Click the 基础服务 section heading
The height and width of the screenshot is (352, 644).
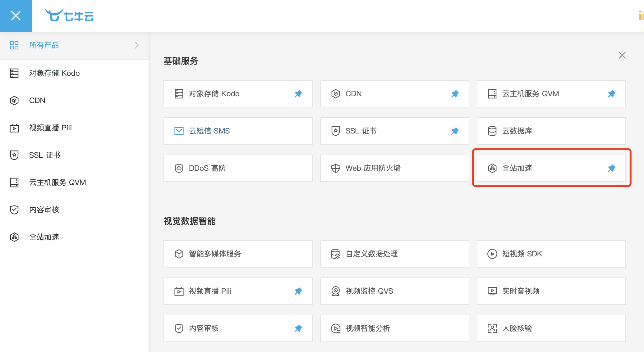click(181, 61)
